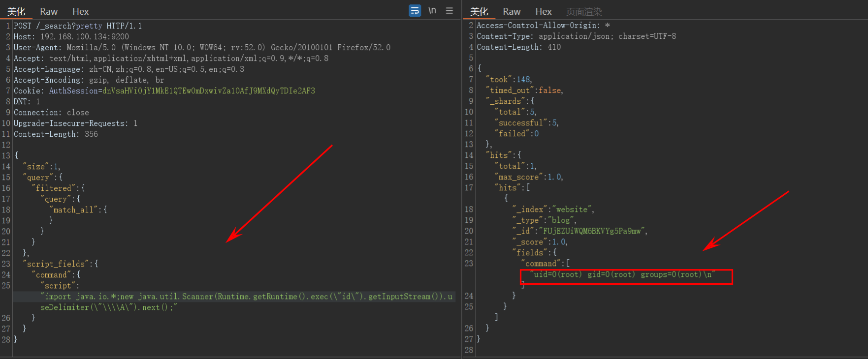The width and height of the screenshot is (868, 359).
Task: Click the "total":5 shards line
Action: [x=515, y=112]
